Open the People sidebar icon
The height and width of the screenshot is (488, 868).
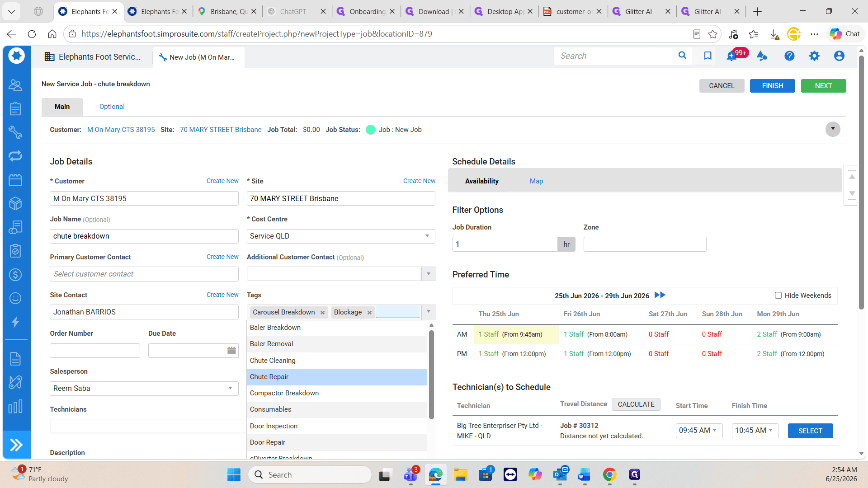(15, 85)
